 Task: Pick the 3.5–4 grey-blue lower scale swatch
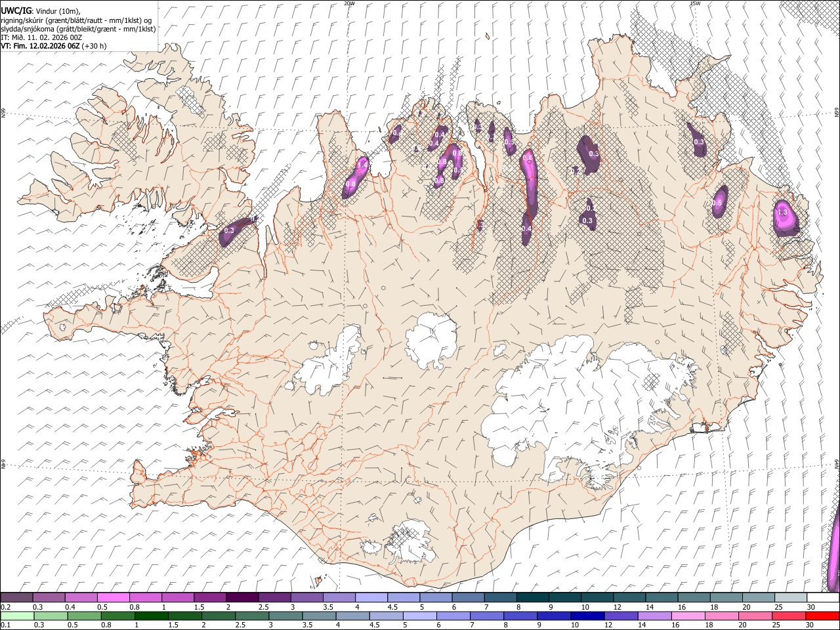coord(319,616)
